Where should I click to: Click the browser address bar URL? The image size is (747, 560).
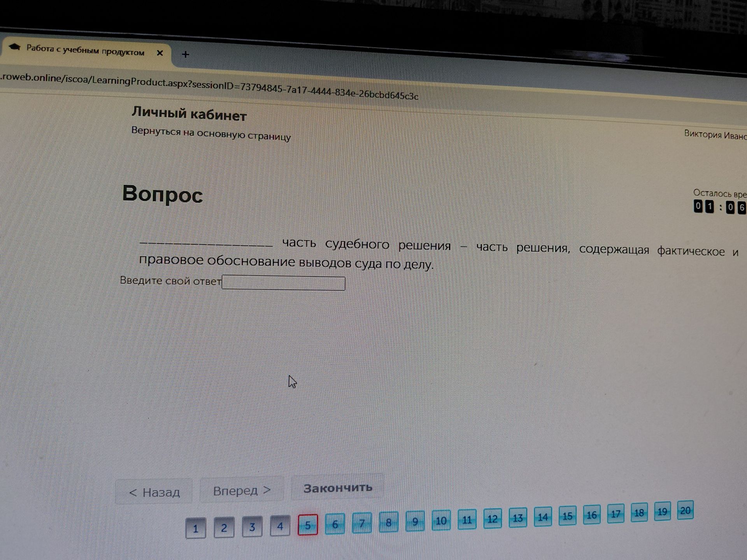pos(209,85)
